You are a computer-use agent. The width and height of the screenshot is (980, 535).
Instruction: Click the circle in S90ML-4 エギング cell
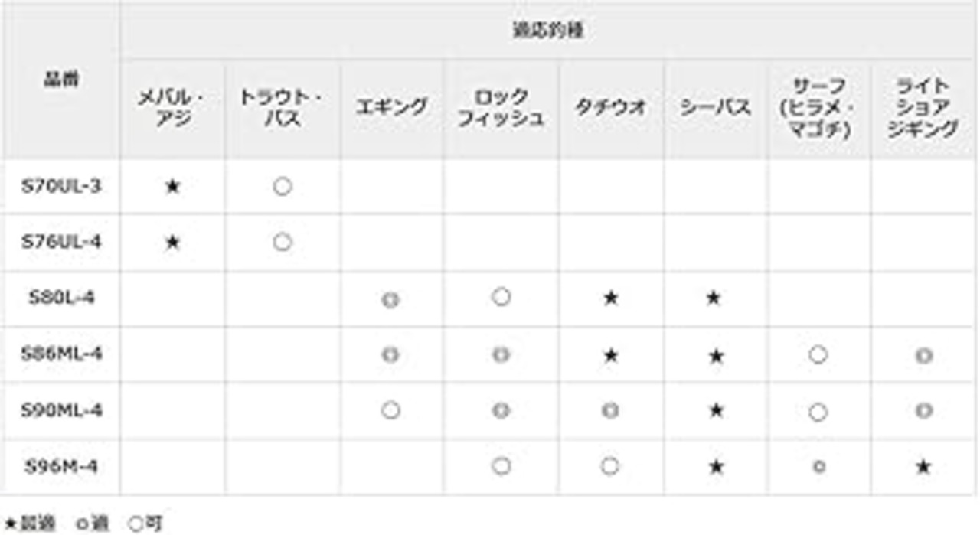pyautogui.click(x=390, y=410)
